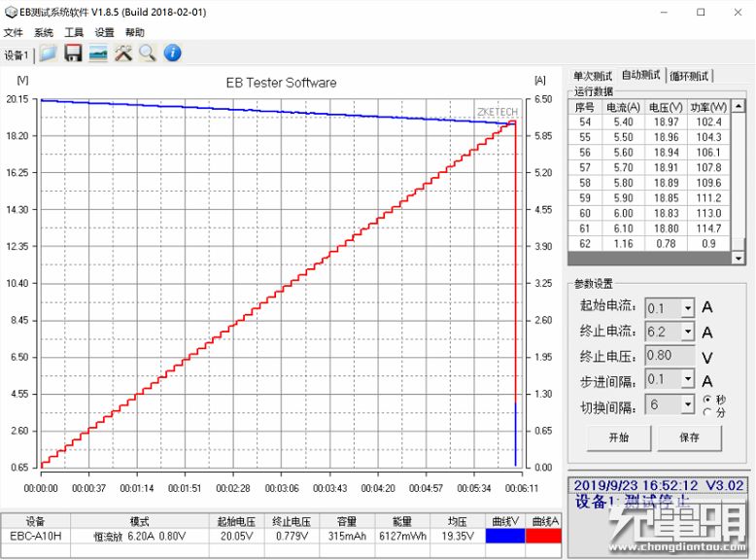756x560 pixels.
Task: Expand the 切换间隔 dropdown
Action: (x=688, y=404)
